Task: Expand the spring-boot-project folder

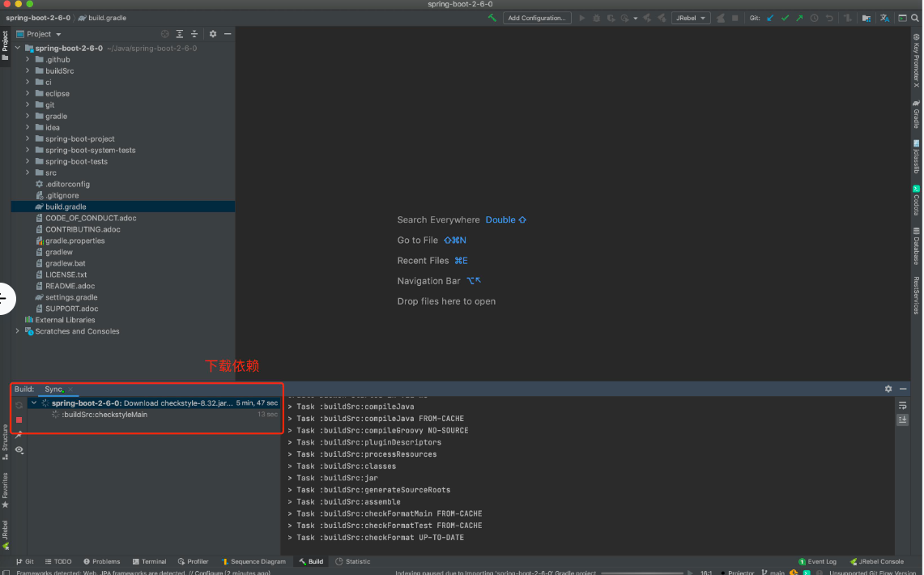Action: tap(27, 138)
